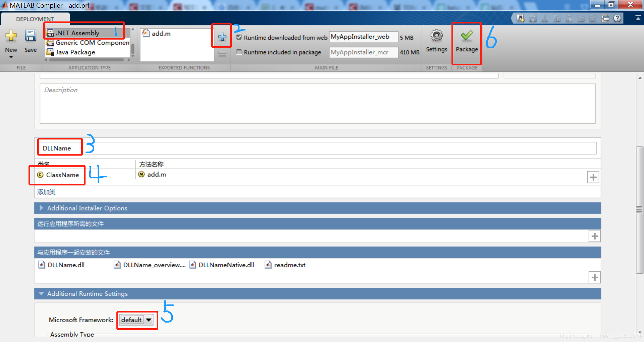Image resolution: width=644 pixels, height=342 pixels.
Task: Select .NET Assembly application type
Action: [x=87, y=33]
